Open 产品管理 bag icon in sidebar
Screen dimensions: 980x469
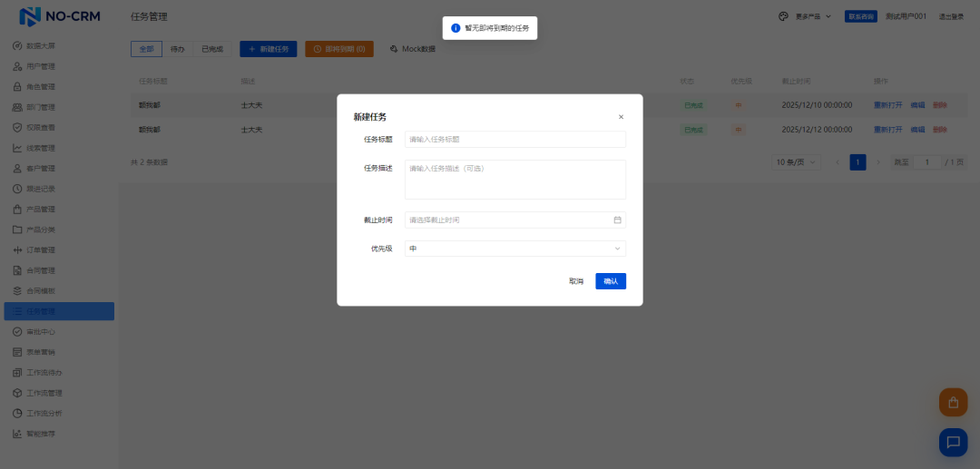point(17,210)
